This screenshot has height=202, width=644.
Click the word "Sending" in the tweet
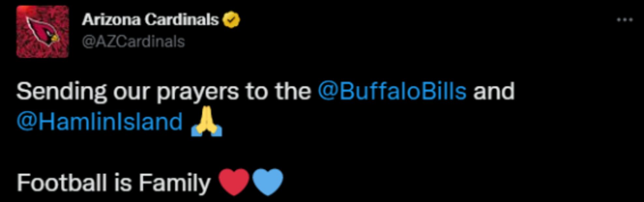coord(62,91)
